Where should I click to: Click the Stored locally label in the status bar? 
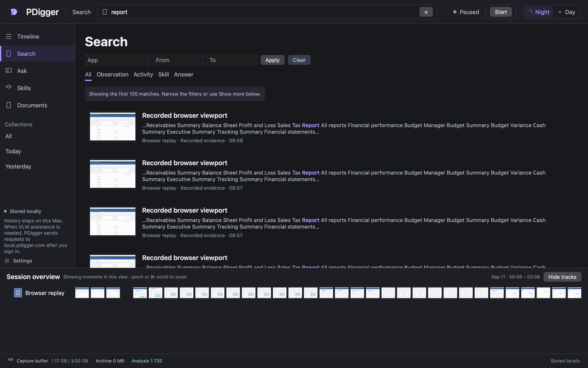tap(565, 361)
